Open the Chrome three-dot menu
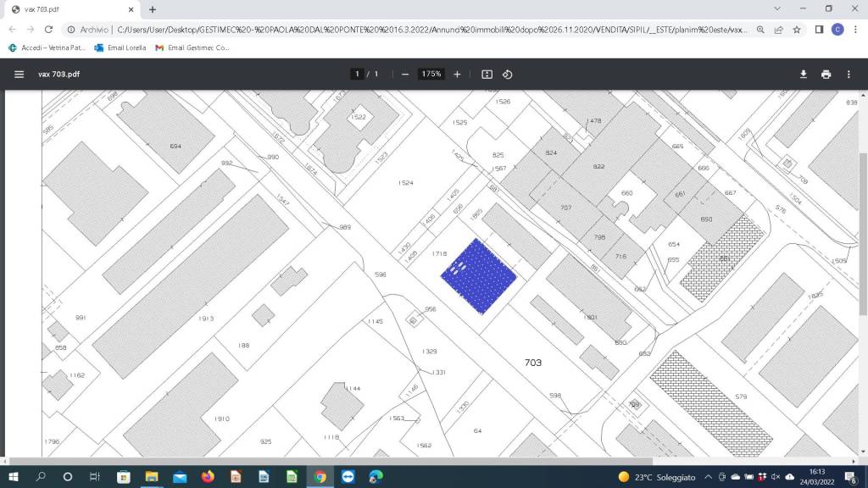 coord(856,29)
